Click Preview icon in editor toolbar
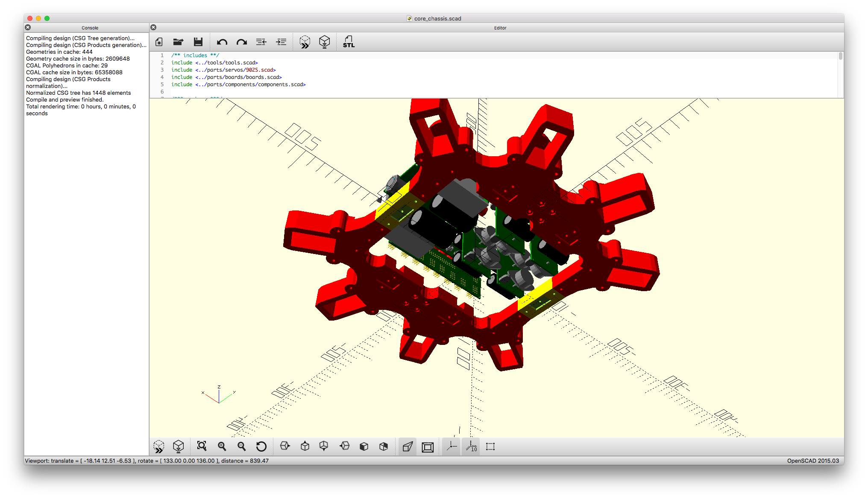 click(305, 42)
